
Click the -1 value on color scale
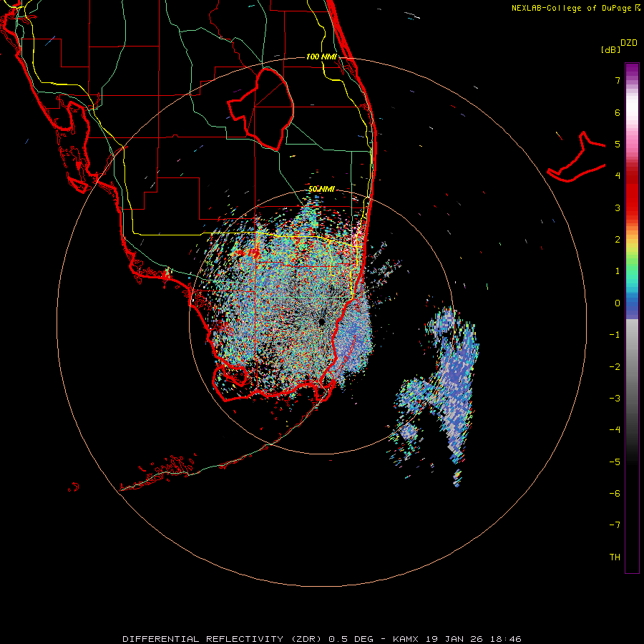point(615,335)
